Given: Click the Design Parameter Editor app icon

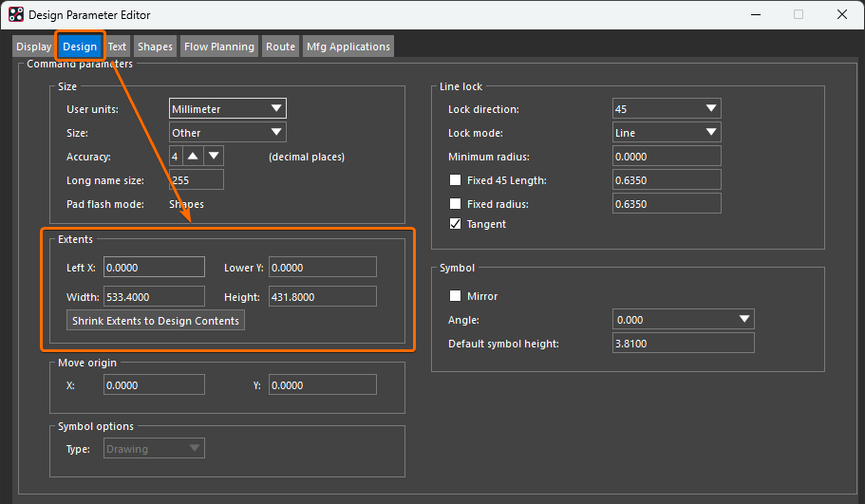Looking at the screenshot, I should coord(16,15).
